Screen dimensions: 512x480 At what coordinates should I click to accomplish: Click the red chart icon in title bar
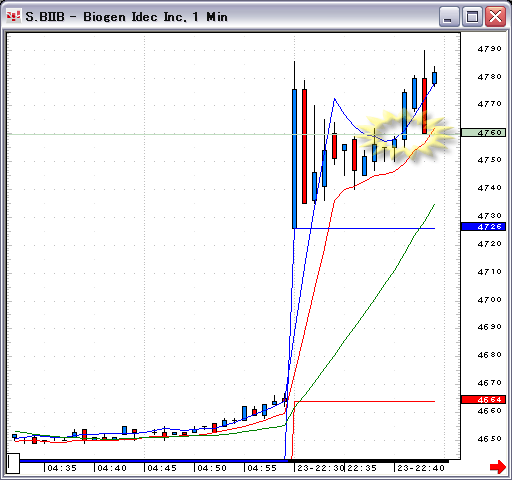[14, 16]
